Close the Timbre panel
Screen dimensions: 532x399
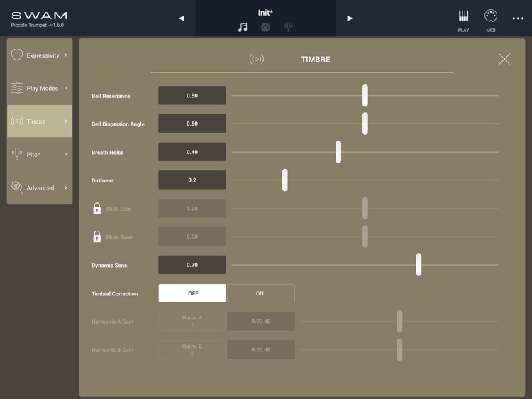[504, 59]
